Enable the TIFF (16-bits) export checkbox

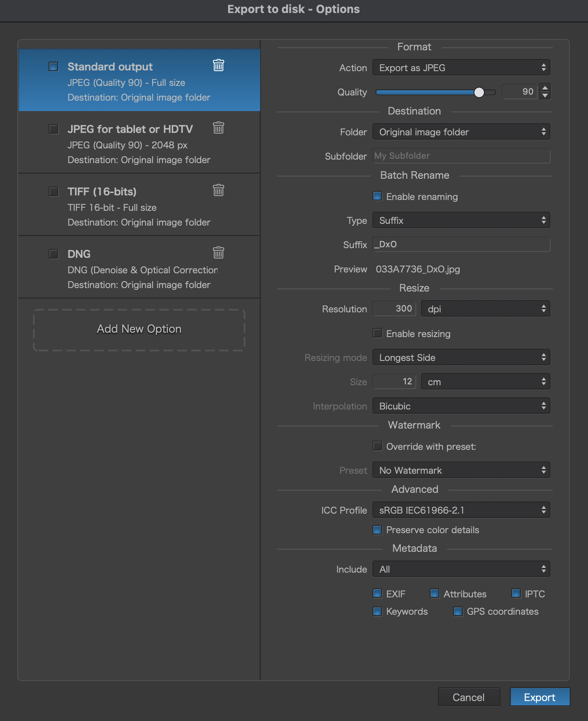53,191
